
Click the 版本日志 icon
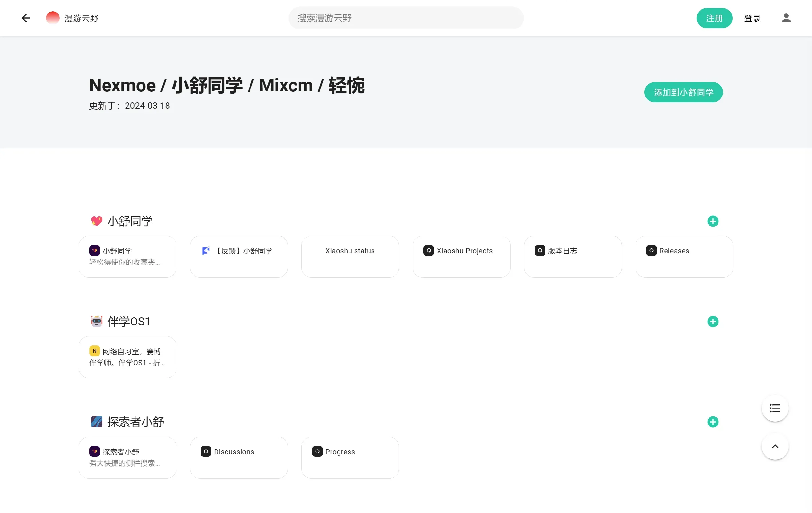[x=539, y=251]
